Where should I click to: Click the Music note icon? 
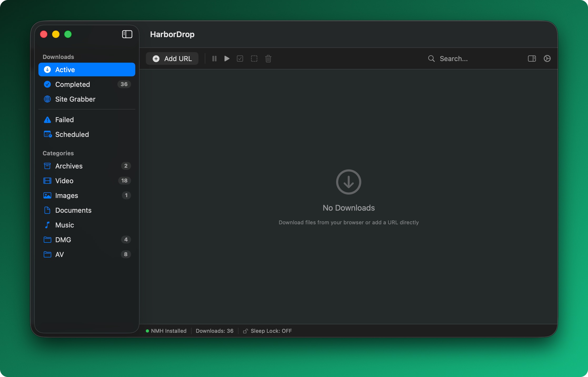pyautogui.click(x=47, y=225)
